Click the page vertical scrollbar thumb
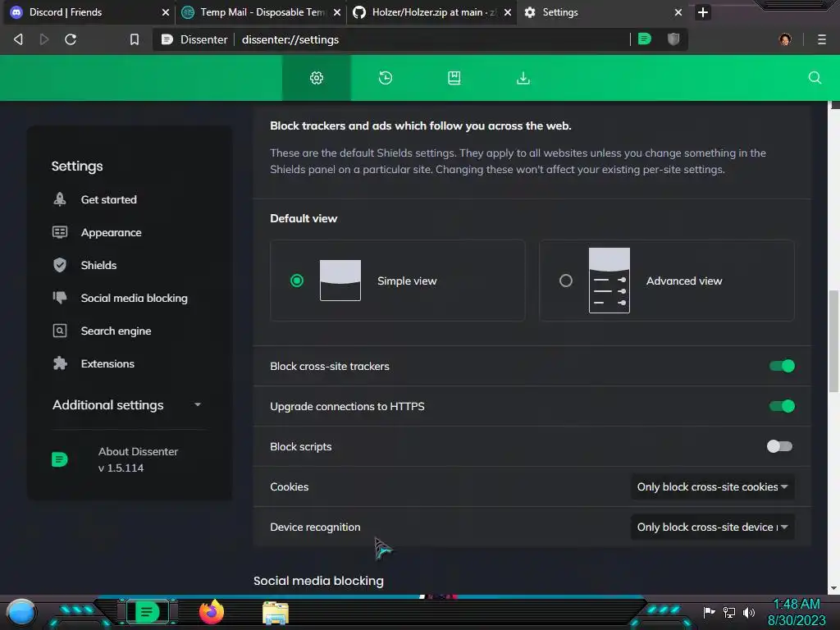 pyautogui.click(x=833, y=340)
